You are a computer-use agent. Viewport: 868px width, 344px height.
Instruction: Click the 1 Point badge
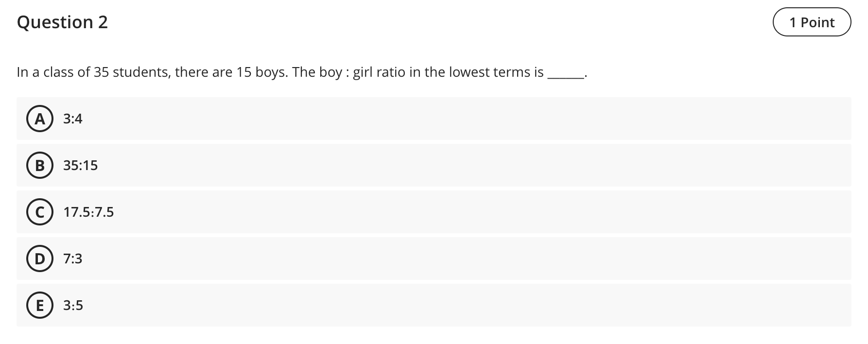(812, 22)
